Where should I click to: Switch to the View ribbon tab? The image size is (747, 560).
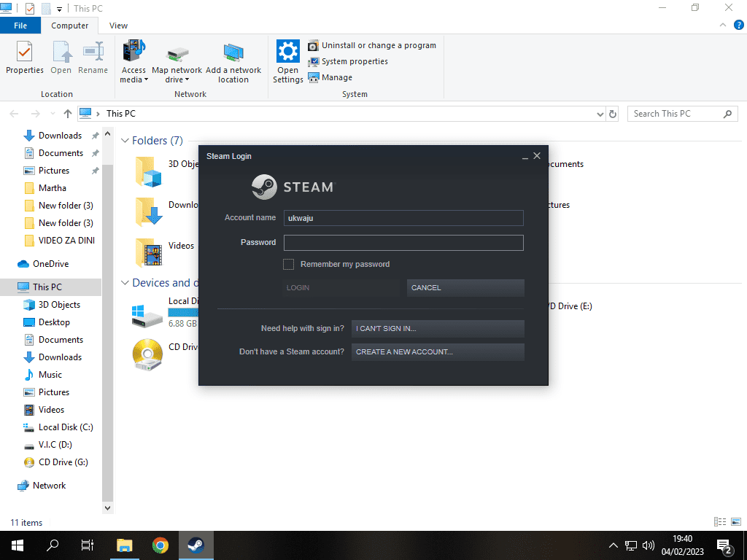click(118, 26)
